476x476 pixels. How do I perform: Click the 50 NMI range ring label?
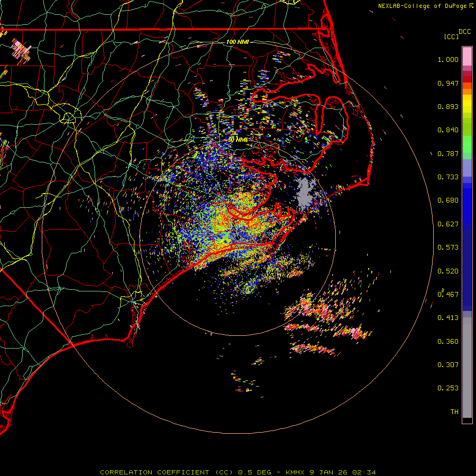coord(237,140)
